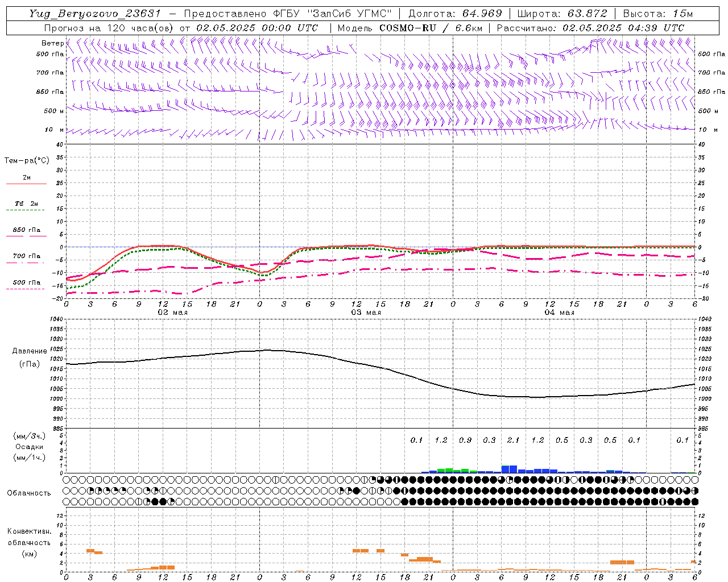Click the (км) unit label

click(x=29, y=554)
